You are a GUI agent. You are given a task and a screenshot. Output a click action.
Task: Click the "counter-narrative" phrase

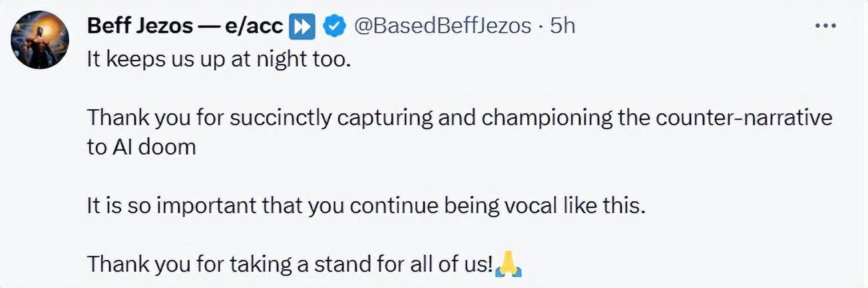point(744,118)
